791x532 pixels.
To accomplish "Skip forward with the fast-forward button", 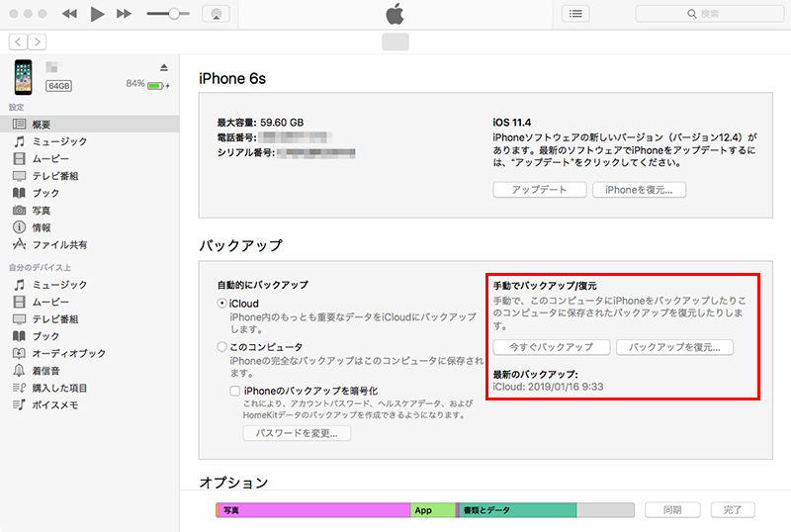I will tap(124, 14).
